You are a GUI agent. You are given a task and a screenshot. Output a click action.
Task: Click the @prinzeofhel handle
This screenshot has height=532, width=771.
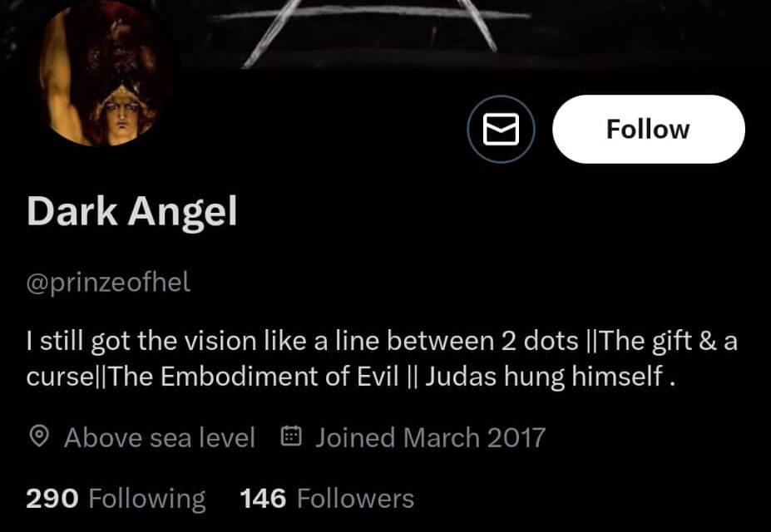pos(108,283)
